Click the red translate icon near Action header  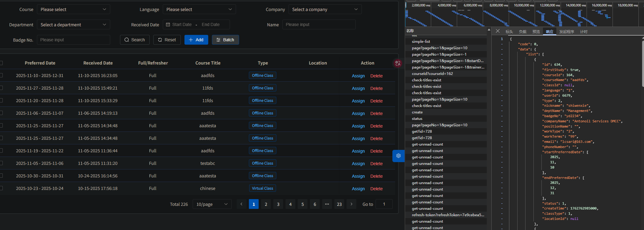[x=398, y=63]
